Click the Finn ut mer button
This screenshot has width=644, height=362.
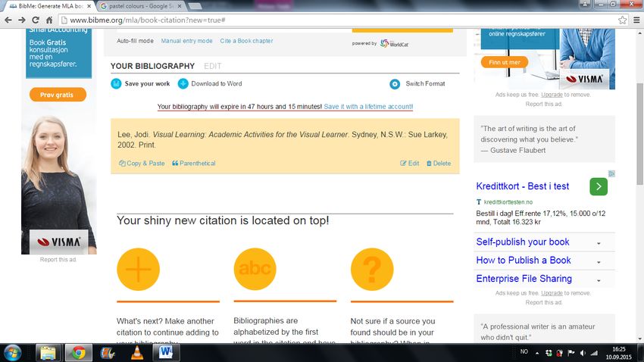tap(505, 62)
